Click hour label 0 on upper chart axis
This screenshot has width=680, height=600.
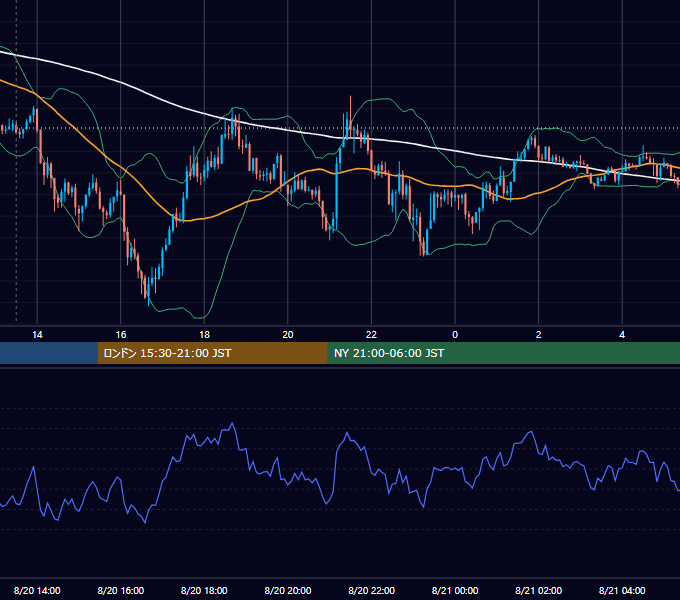pos(455,335)
